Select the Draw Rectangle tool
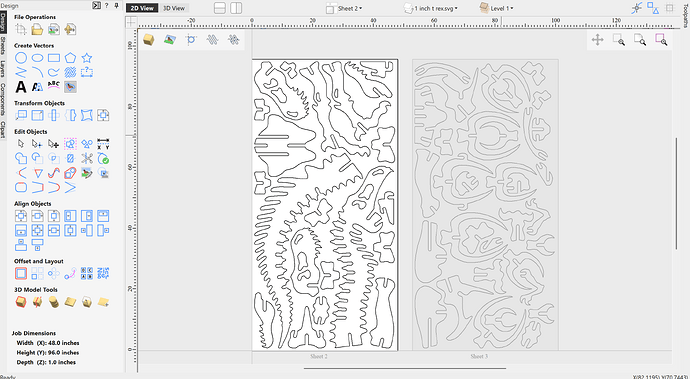The image size is (690, 379). (x=54, y=58)
